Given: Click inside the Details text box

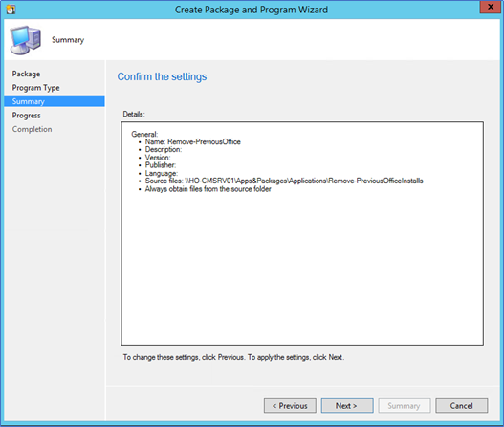Looking at the screenshot, I should [302, 233].
